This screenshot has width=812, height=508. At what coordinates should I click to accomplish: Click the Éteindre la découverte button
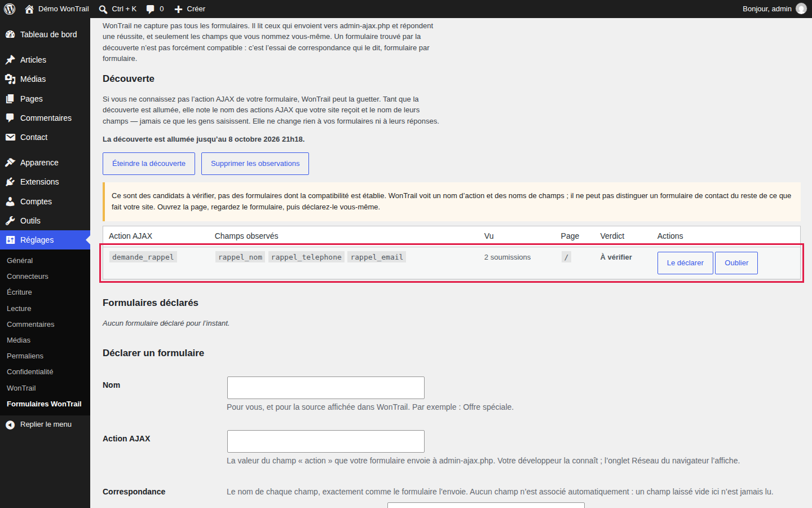pos(149,164)
